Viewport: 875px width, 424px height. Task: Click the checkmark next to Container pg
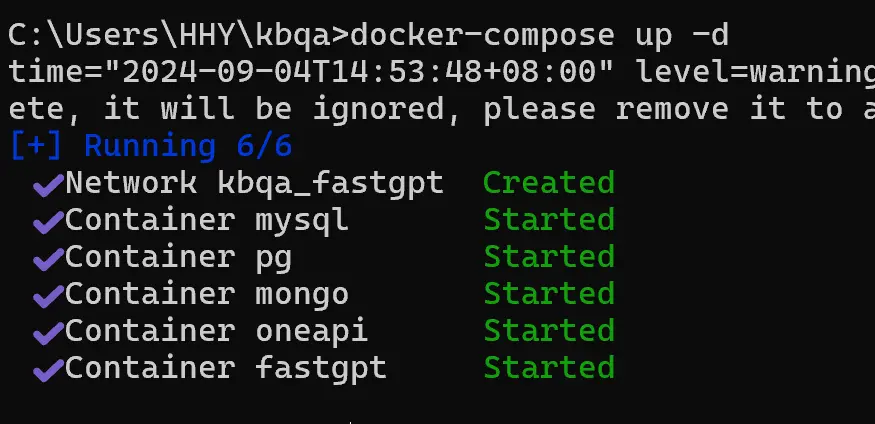47,260
